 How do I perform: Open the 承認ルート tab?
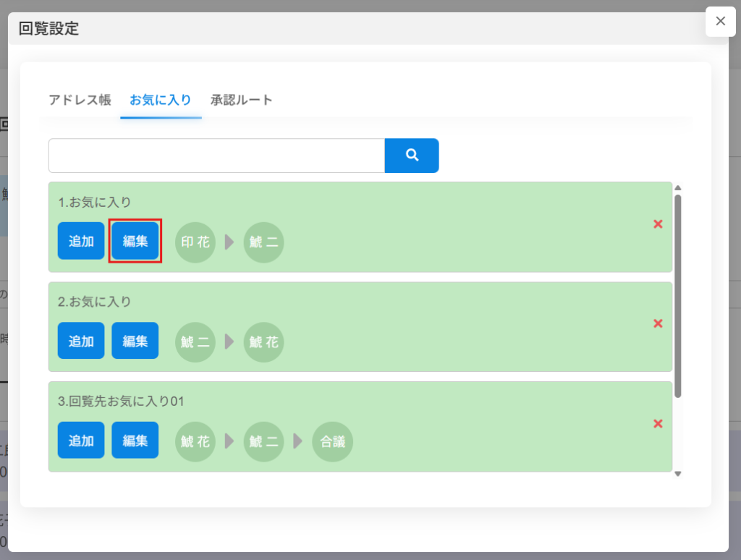click(x=242, y=100)
